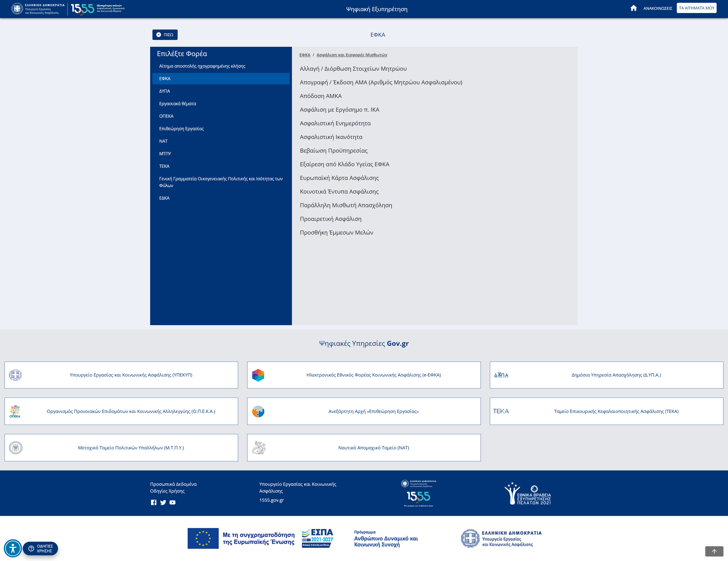This screenshot has width=728, height=561.
Task: Open ΟΔΗΓΙΕΣ ΧΡΗΣΗΣ help button
Action: click(x=41, y=548)
